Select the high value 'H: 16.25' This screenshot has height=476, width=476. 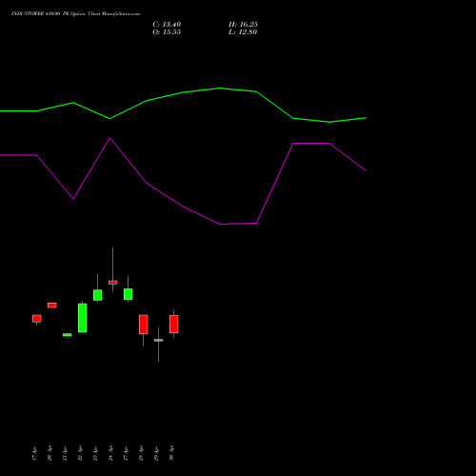[x=243, y=25]
